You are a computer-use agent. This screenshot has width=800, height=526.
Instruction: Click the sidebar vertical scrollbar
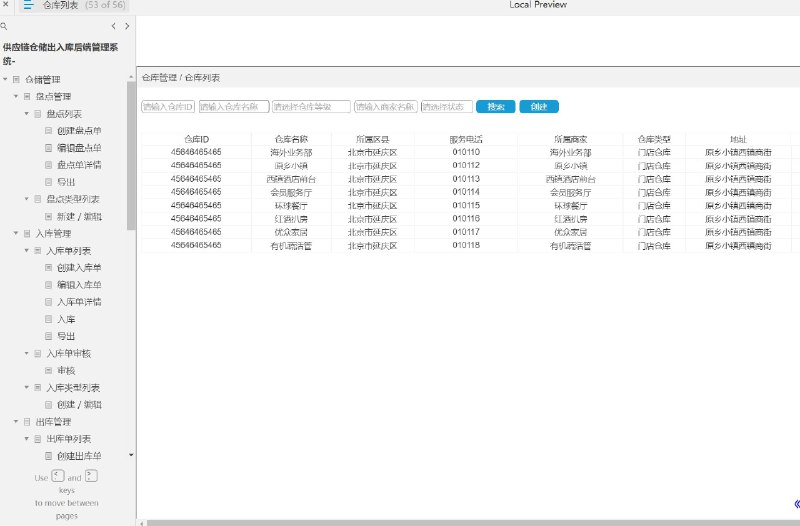click(131, 156)
